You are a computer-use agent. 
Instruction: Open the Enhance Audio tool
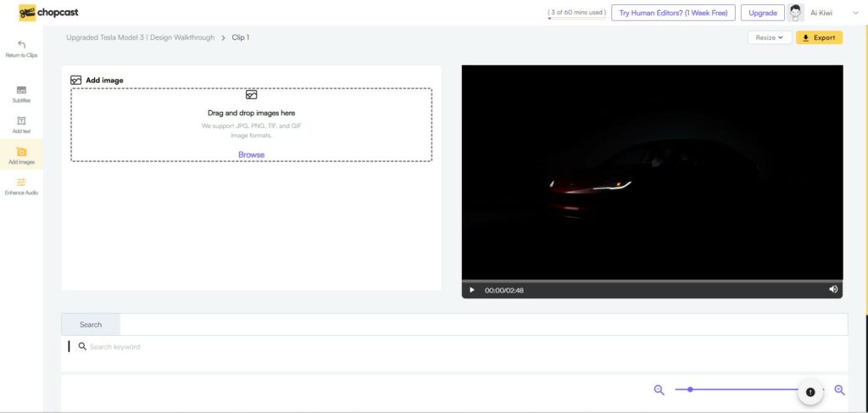coord(21,187)
